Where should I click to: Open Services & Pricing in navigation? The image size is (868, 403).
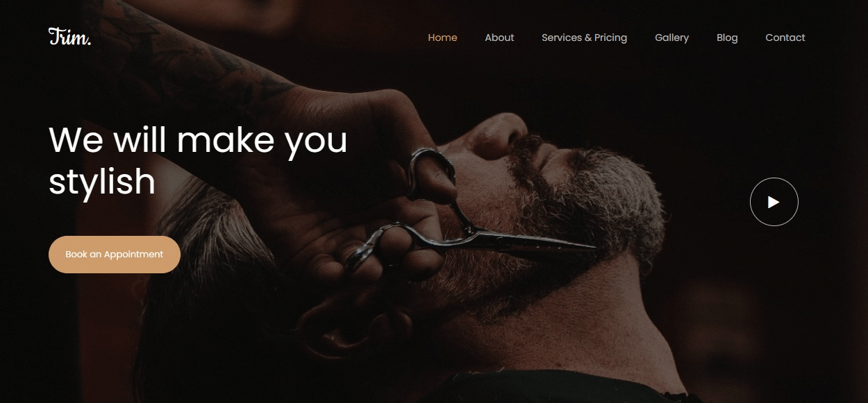click(584, 37)
